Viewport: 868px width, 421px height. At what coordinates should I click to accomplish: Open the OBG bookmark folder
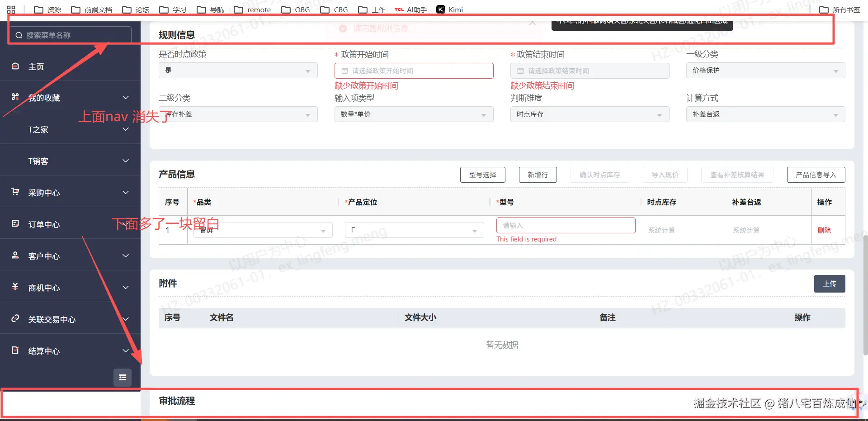pos(296,9)
